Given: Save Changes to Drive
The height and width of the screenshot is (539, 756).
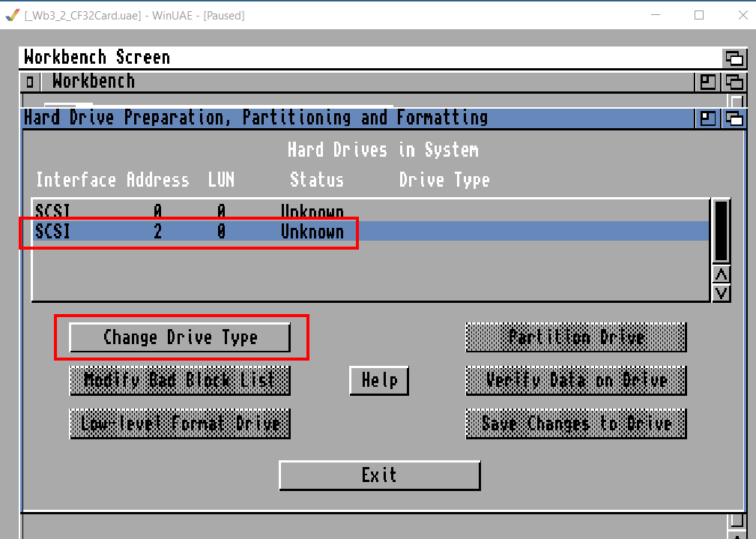Looking at the screenshot, I should click(575, 424).
